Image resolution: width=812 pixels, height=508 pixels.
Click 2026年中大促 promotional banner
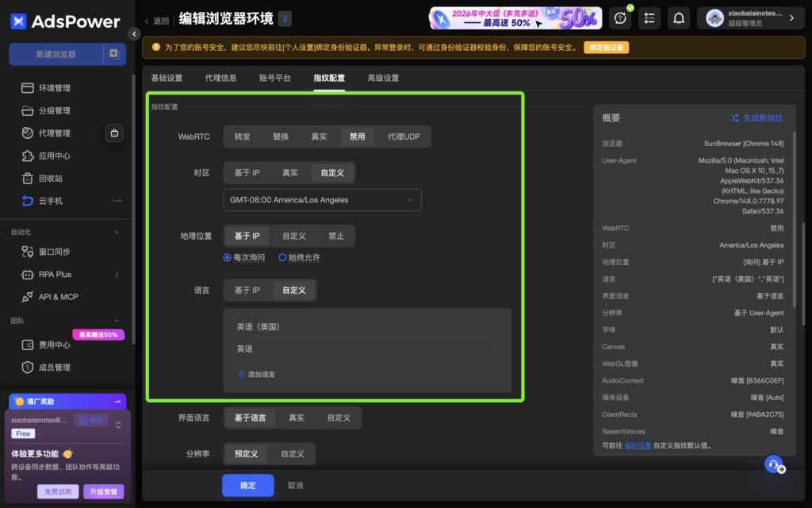[515, 18]
